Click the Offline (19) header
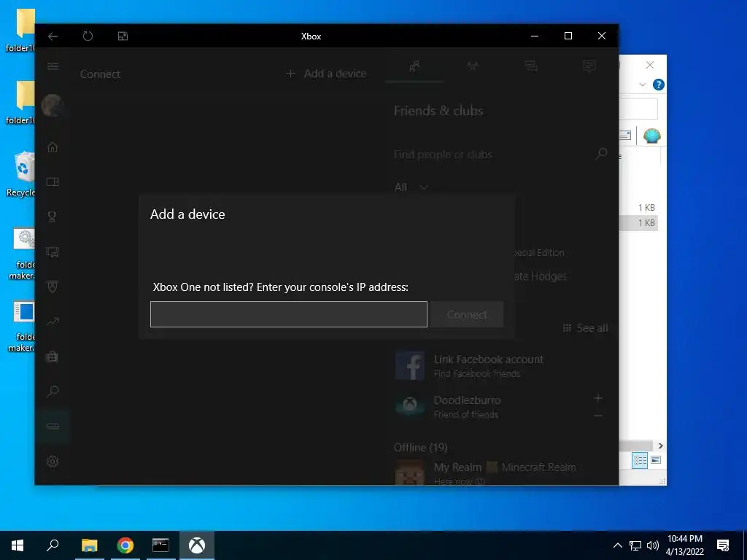Screen dimensions: 747x560 pyautogui.click(x=420, y=448)
